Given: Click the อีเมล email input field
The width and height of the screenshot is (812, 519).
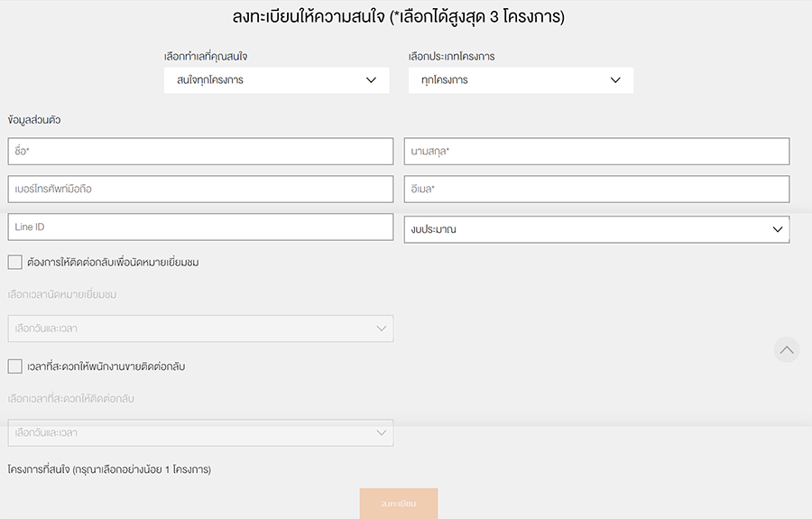Looking at the screenshot, I should (x=596, y=189).
